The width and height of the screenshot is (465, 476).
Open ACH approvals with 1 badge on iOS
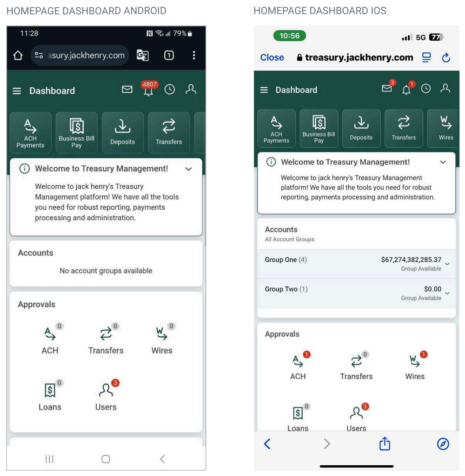point(298,366)
